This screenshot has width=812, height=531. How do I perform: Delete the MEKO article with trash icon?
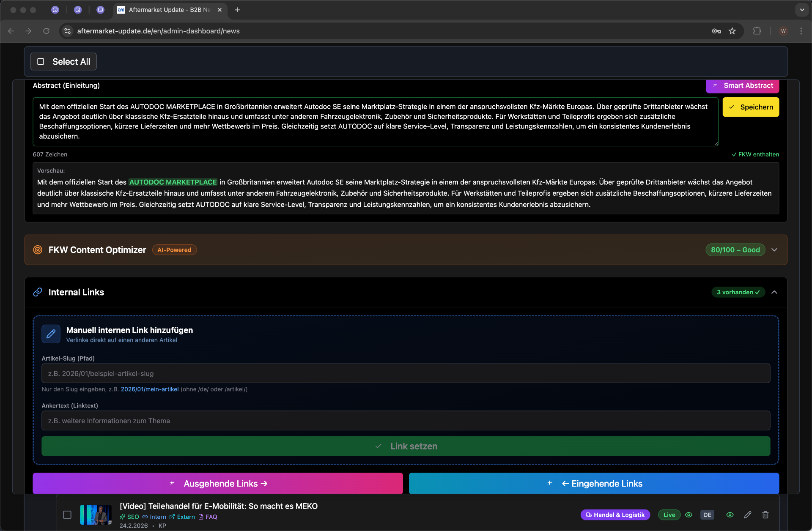click(x=765, y=515)
